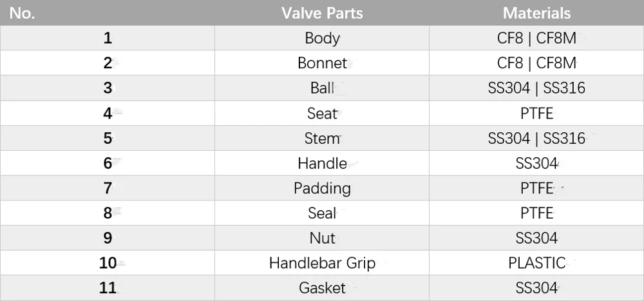Viewport: 644px width, 301px height.
Task: Select the Ball row's SS304 | SS316 material
Action: tap(536, 88)
